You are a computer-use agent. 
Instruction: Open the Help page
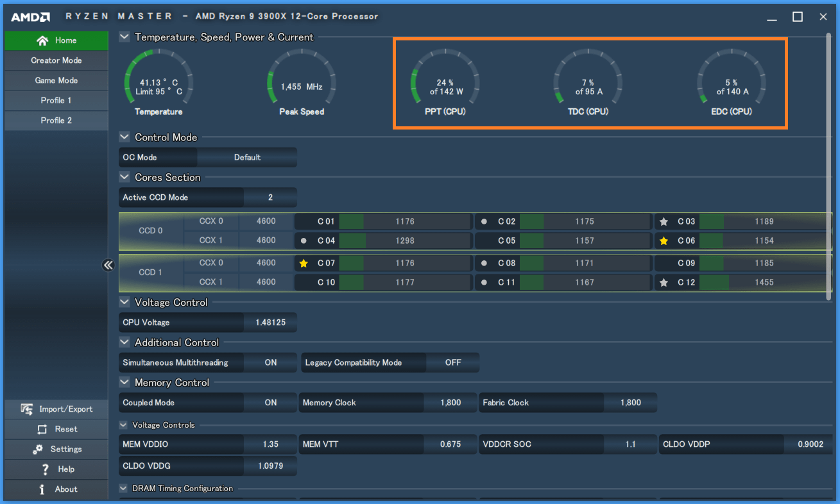tap(56, 469)
